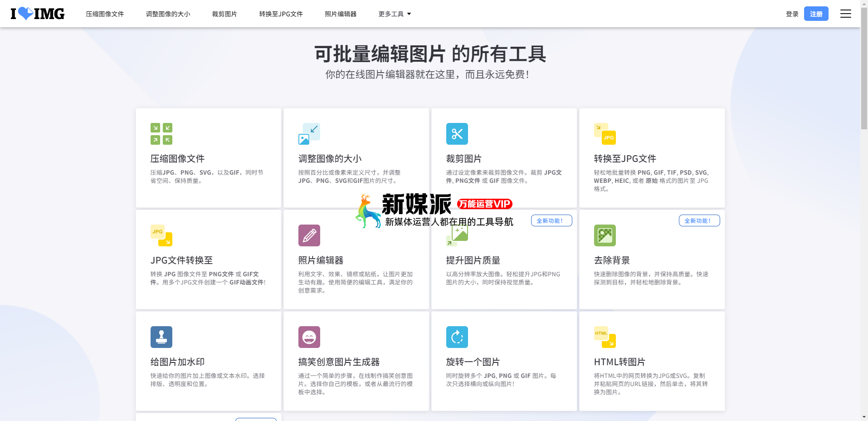The width and height of the screenshot is (868, 421).
Task: Open the 搞笑创意图片生成器 card title
Action: pyautogui.click(x=339, y=362)
